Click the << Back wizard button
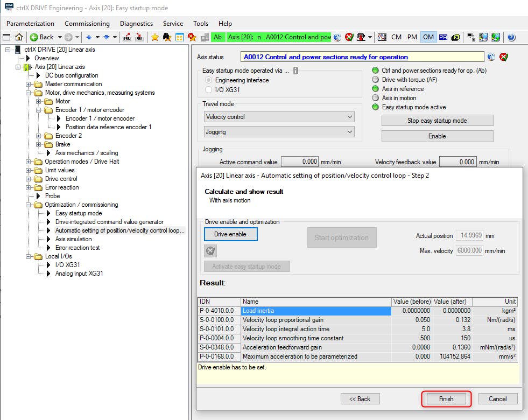This screenshot has height=420, width=528. [x=360, y=399]
